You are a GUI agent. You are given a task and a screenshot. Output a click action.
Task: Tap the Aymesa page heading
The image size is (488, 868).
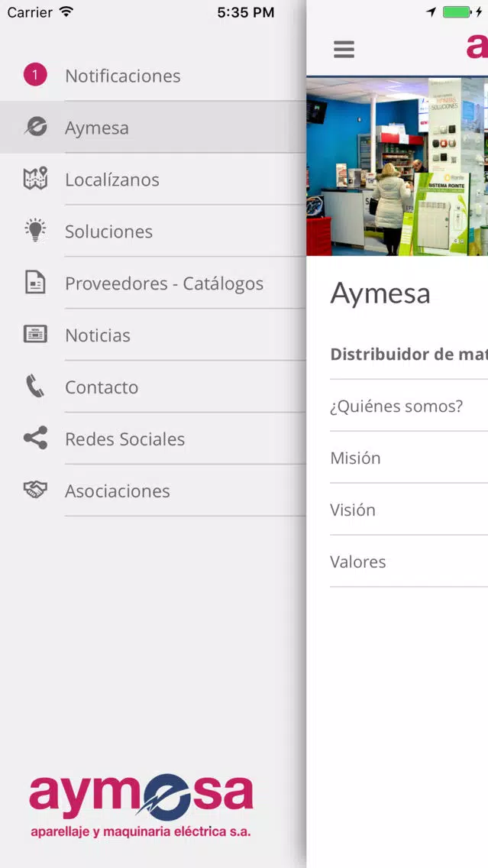click(x=380, y=293)
